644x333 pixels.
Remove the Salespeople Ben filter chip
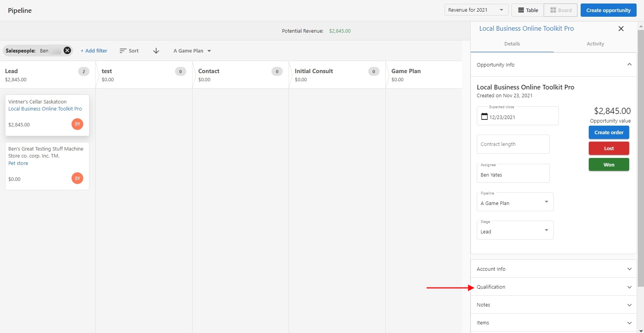tap(67, 51)
